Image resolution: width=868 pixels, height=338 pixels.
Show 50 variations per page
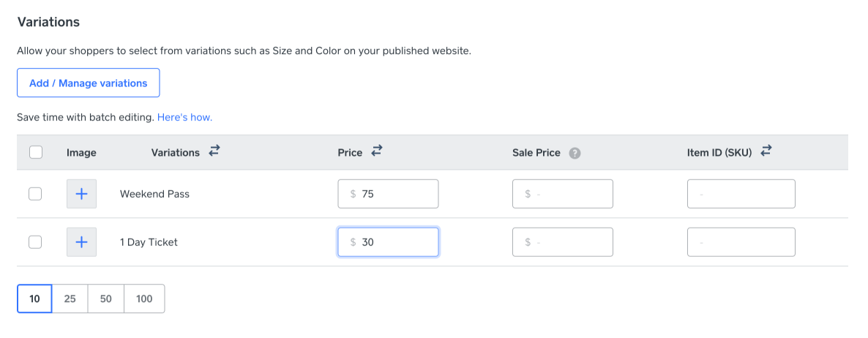coord(106,298)
